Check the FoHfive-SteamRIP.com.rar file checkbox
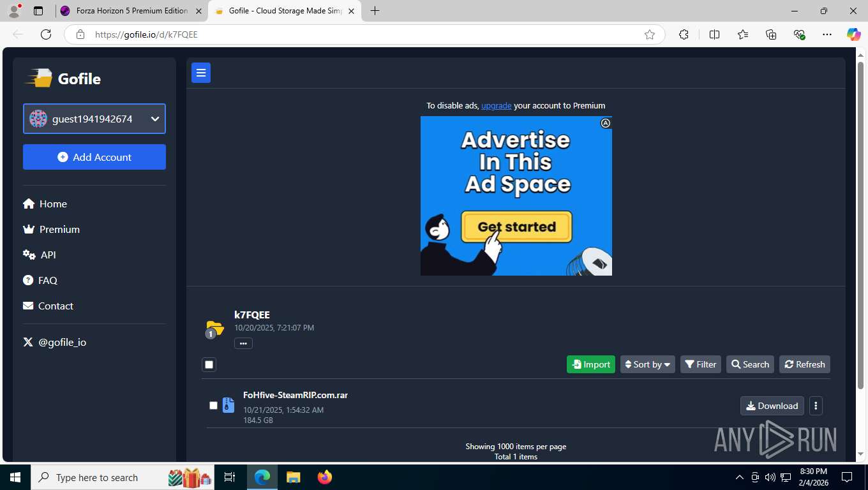 (213, 405)
